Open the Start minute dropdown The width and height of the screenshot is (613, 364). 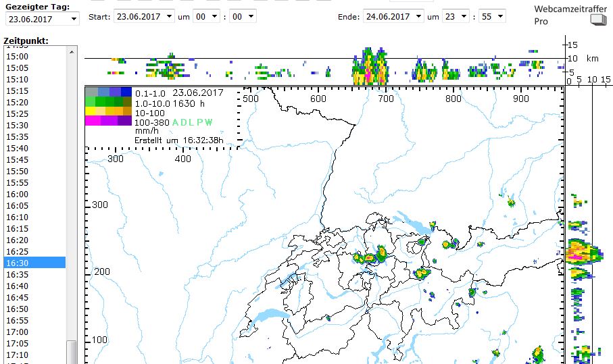coord(245,16)
